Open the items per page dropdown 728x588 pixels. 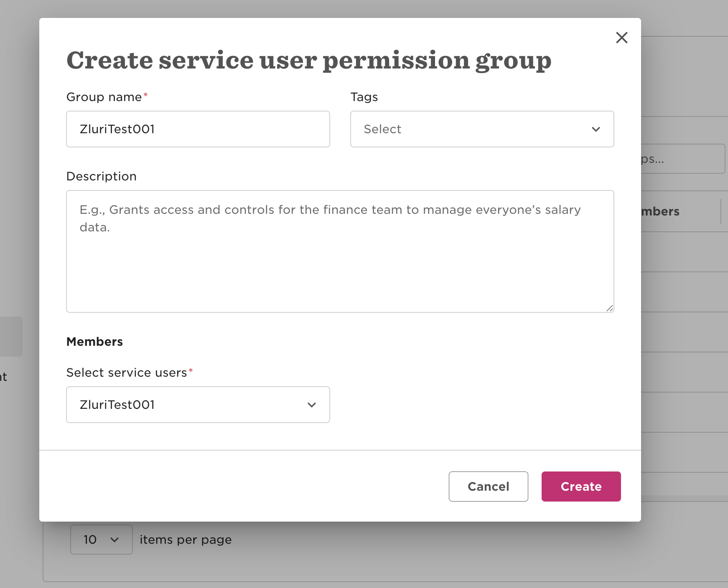click(102, 540)
